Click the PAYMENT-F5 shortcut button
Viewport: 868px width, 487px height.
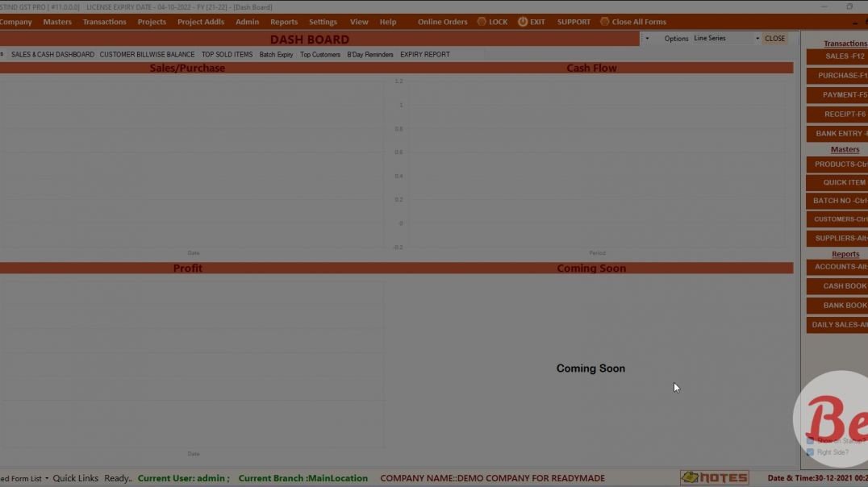[x=839, y=95]
